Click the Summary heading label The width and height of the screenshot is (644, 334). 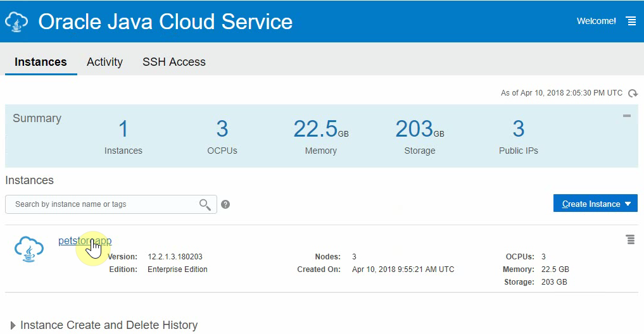[x=37, y=118]
